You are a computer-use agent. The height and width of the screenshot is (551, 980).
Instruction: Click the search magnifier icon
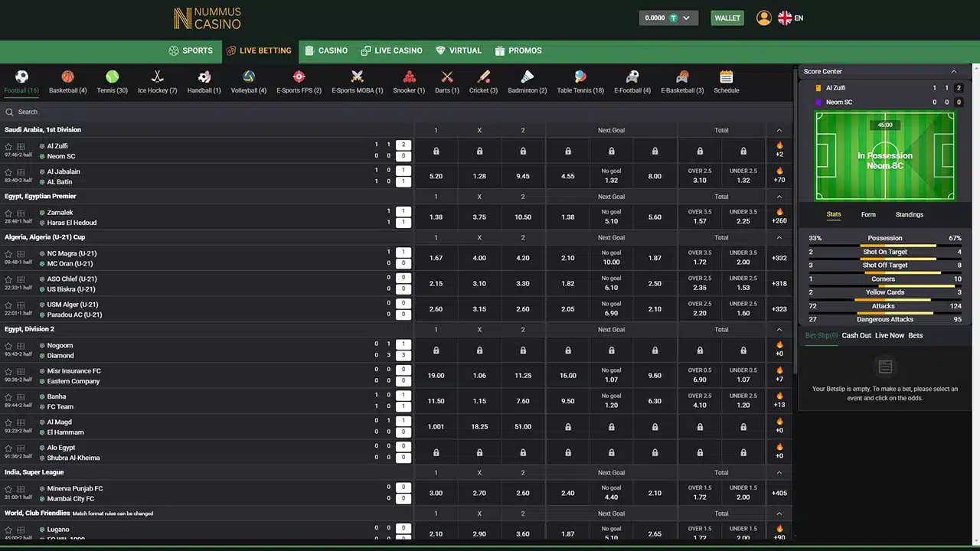(x=9, y=112)
